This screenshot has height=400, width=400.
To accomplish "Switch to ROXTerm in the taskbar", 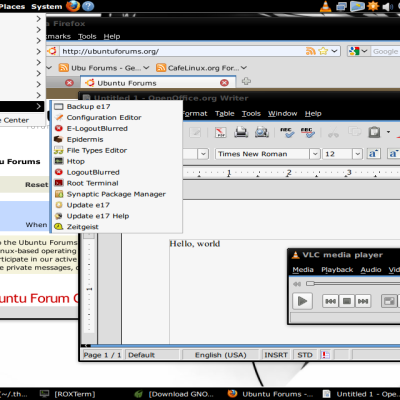I will (68, 394).
